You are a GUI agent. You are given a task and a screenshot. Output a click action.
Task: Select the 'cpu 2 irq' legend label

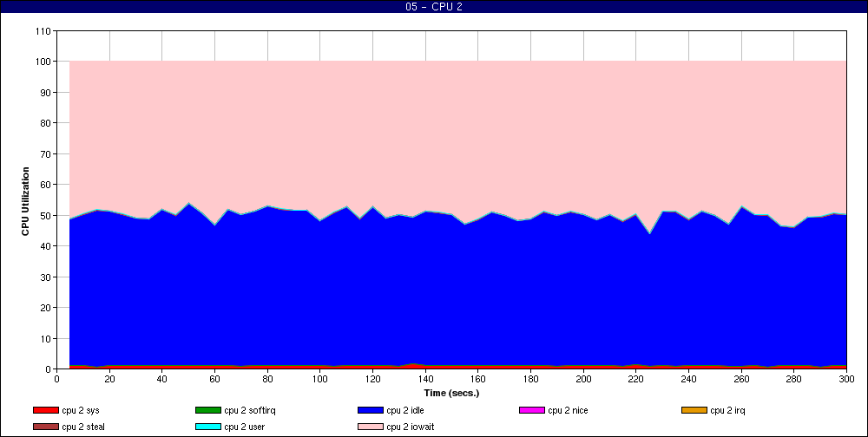728,410
